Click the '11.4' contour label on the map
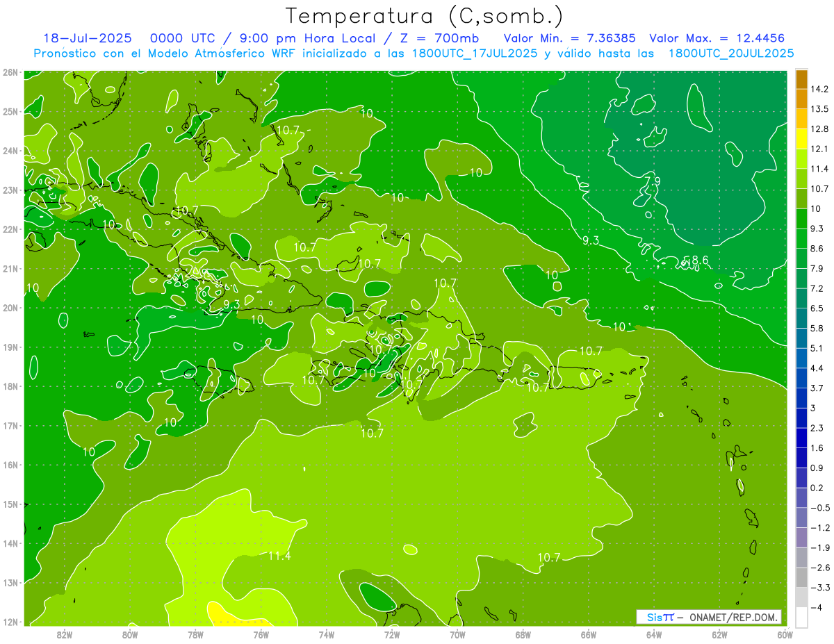 pos(279,556)
